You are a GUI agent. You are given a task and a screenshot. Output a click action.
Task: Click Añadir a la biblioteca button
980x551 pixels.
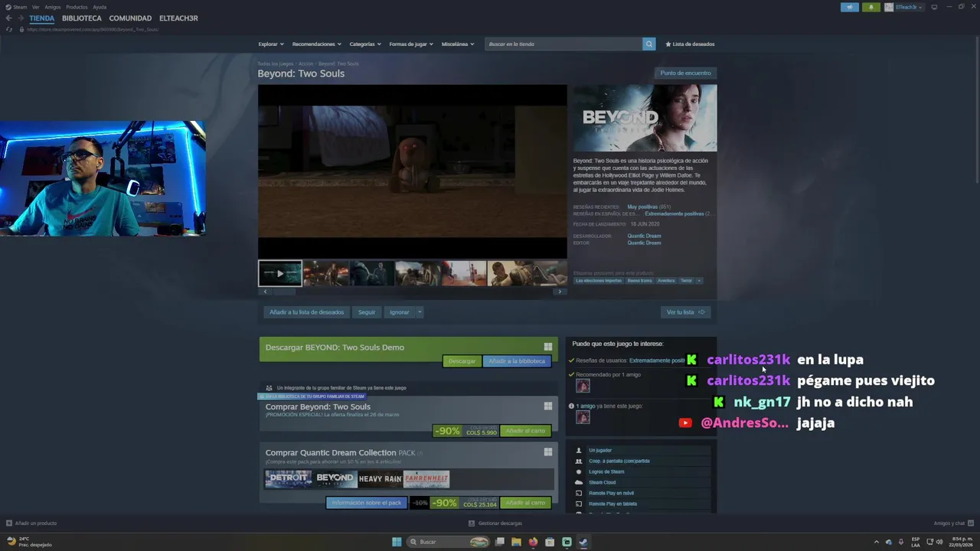517,361
